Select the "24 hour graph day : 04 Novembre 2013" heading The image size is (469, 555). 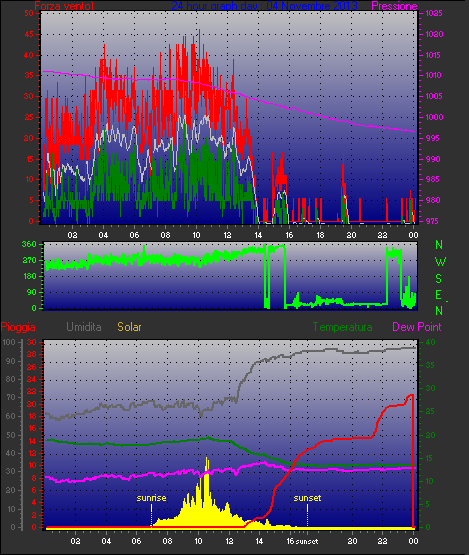tap(264, 6)
